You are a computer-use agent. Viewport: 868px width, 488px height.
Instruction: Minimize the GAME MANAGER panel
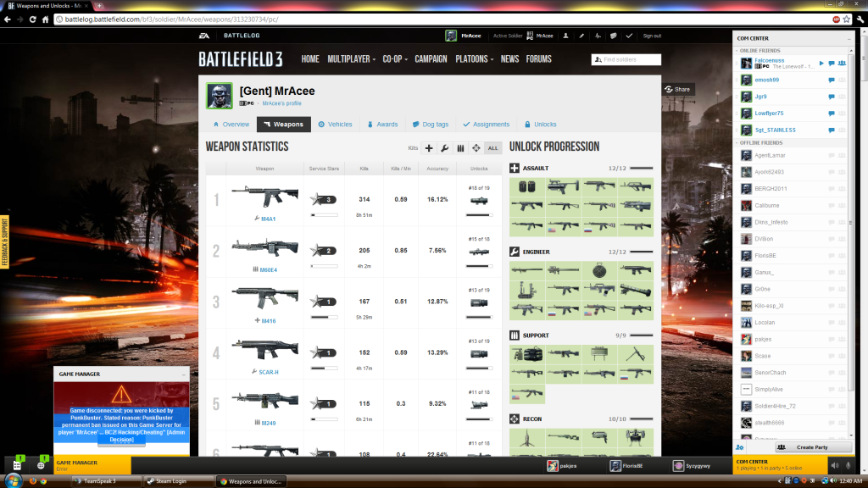tap(184, 374)
